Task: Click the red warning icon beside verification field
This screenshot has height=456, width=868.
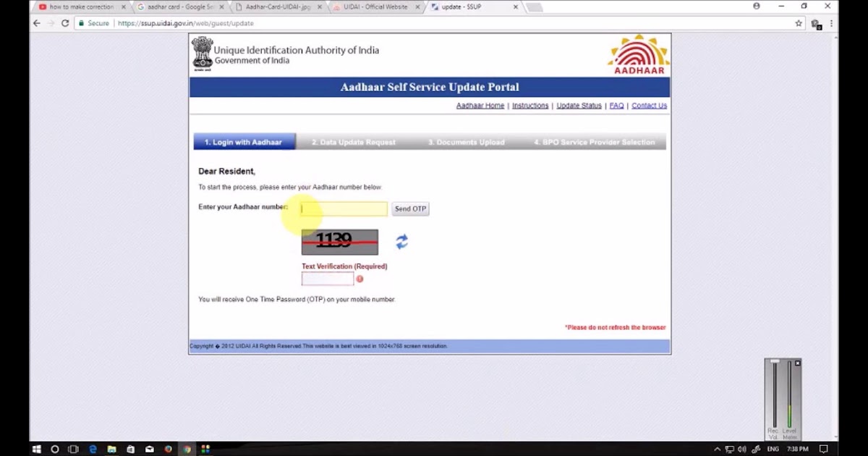Action: (x=359, y=279)
